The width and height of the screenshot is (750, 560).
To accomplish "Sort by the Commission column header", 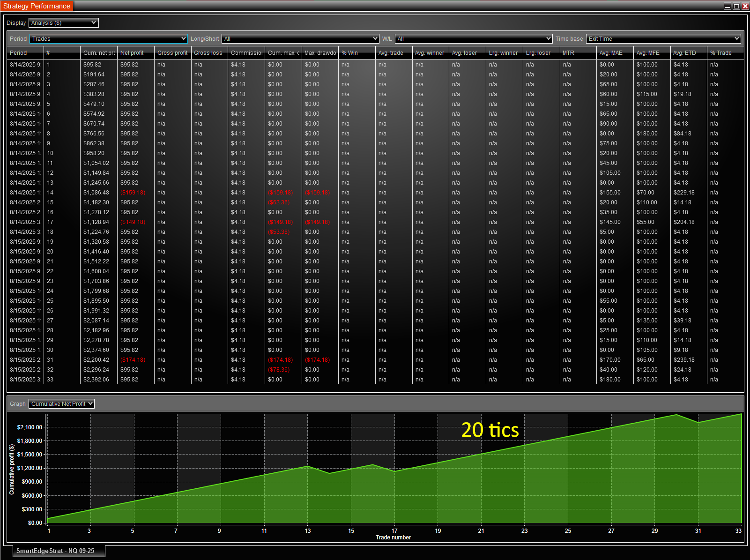I will 246,53.
